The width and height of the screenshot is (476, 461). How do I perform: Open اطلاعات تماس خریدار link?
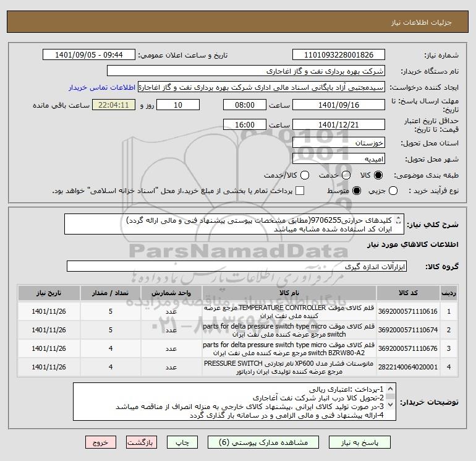(102, 87)
